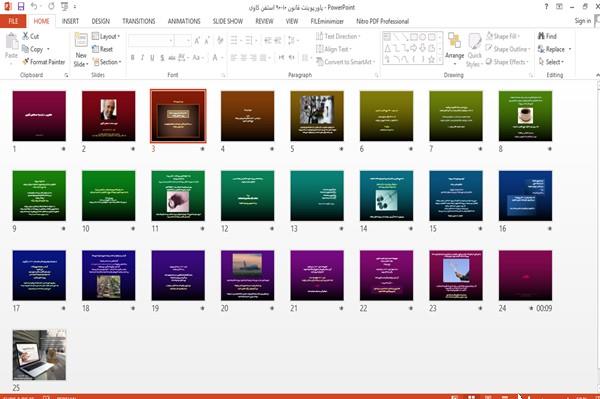Open the FILEminimizer tab
Viewport: 600px width, 399px height.
coord(327,21)
